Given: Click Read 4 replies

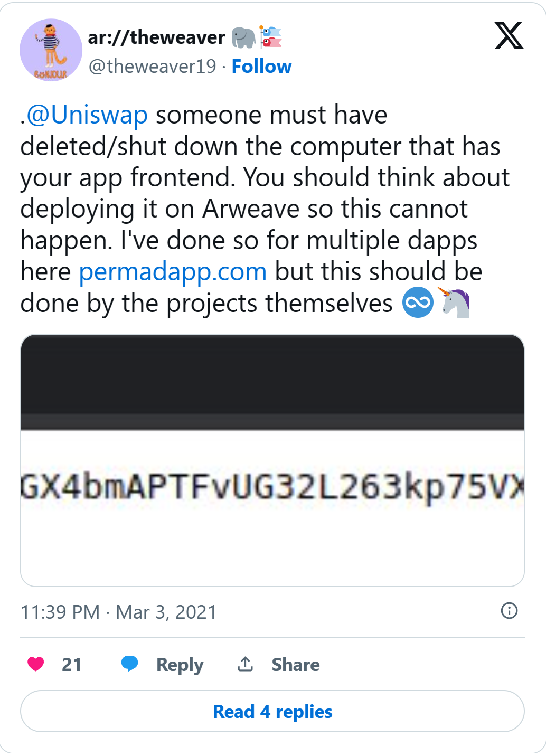Looking at the screenshot, I should [x=272, y=711].
